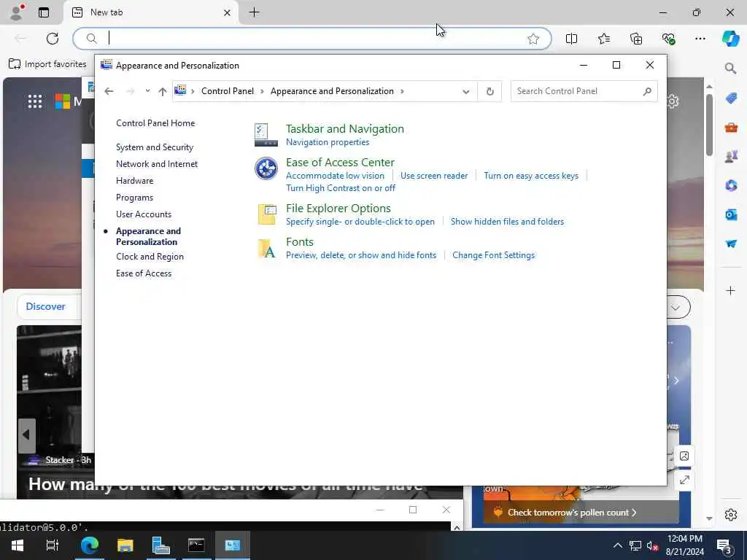The image size is (747, 560).
Task: Refresh the Control Panel view
Action: click(x=489, y=91)
